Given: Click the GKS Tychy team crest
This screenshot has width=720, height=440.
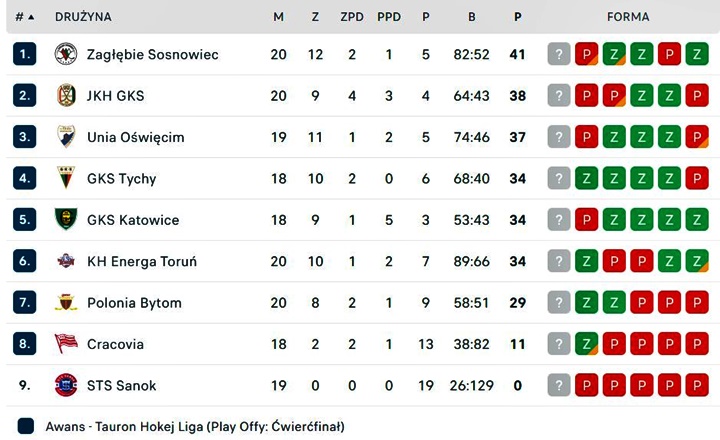Looking at the screenshot, I should point(66,179).
